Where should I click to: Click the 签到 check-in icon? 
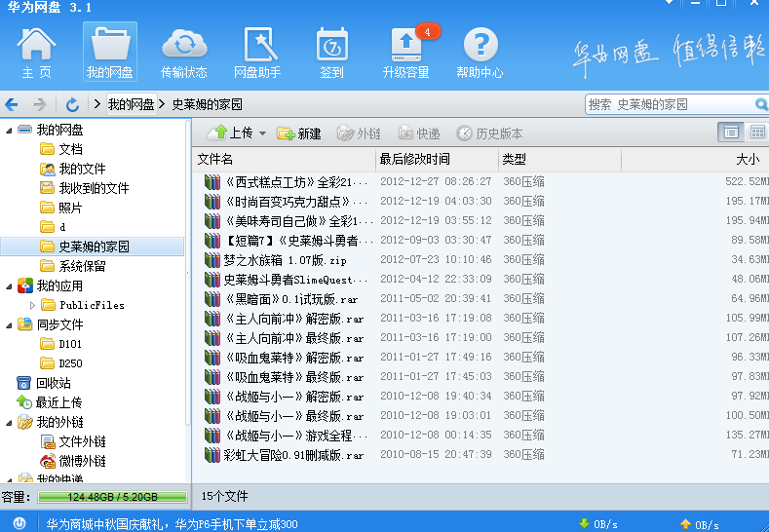pos(332,53)
